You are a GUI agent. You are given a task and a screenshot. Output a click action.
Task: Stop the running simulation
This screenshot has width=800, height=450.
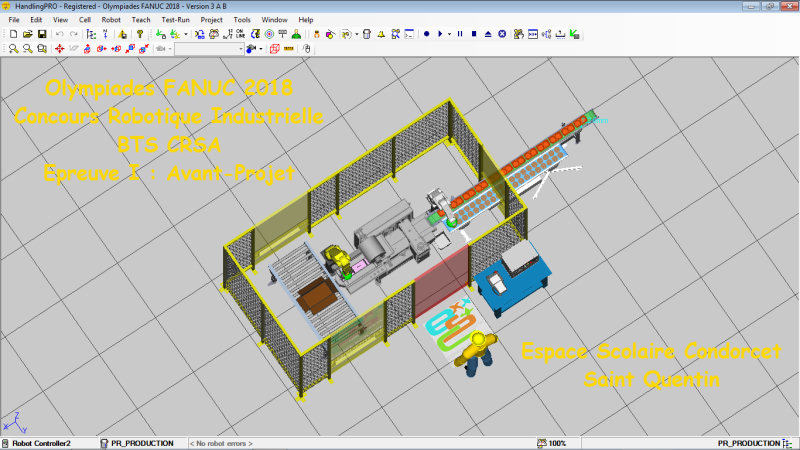[x=473, y=34]
